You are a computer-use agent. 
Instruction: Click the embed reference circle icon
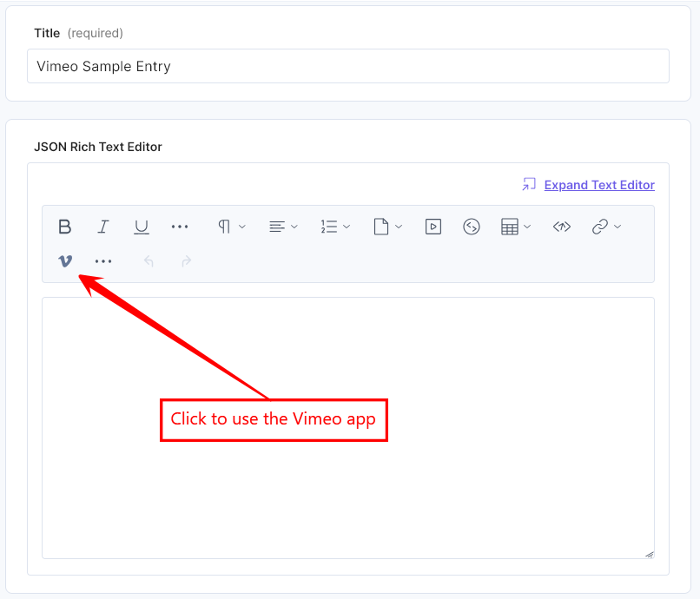tap(471, 227)
